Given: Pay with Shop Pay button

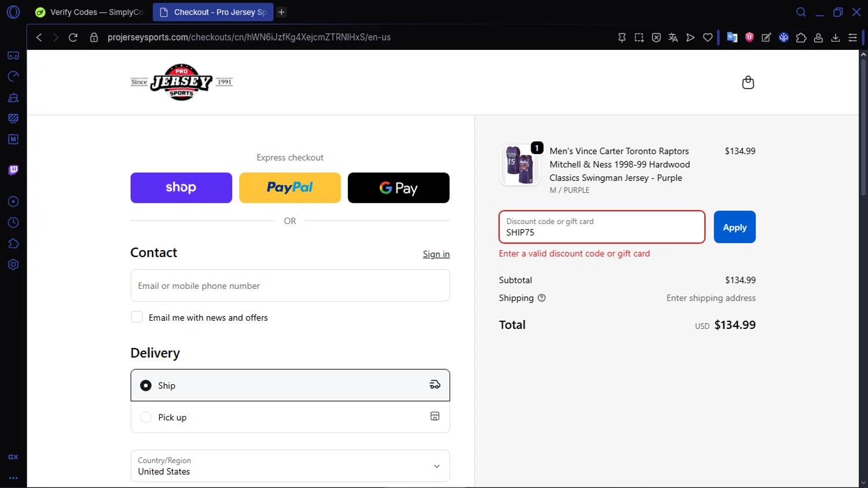Looking at the screenshot, I should 181,188.
